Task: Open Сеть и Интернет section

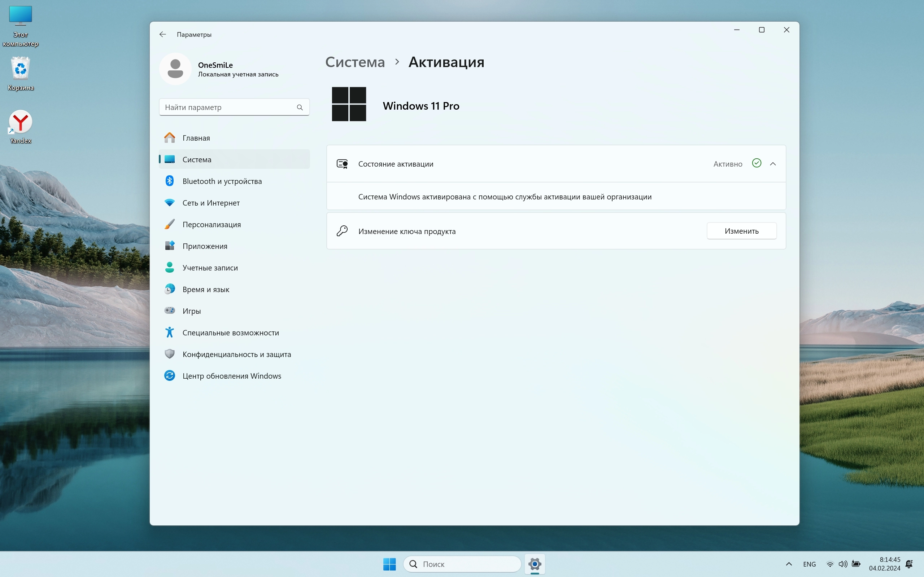Action: pos(211,203)
